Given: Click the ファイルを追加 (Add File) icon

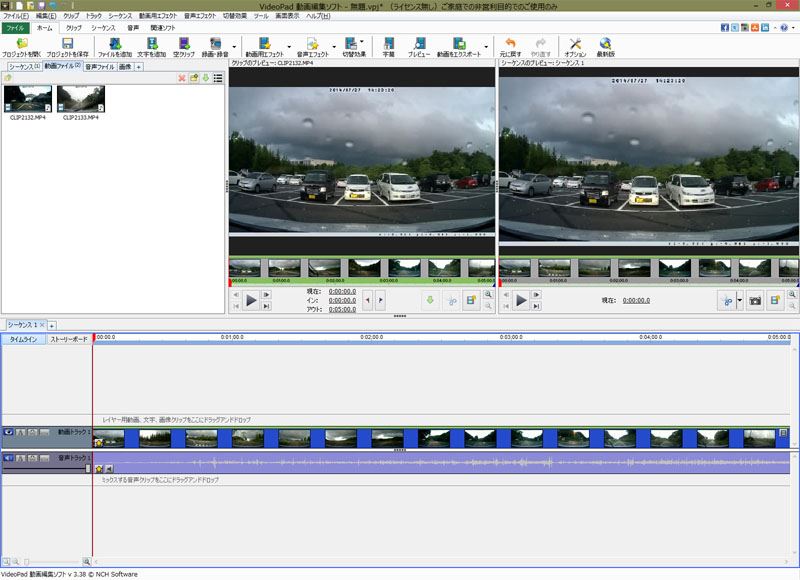Looking at the screenshot, I should click(x=115, y=44).
